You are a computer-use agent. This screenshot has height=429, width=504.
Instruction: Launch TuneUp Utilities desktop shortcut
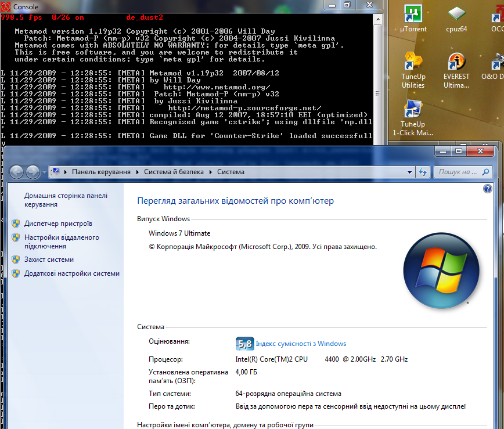click(x=413, y=70)
